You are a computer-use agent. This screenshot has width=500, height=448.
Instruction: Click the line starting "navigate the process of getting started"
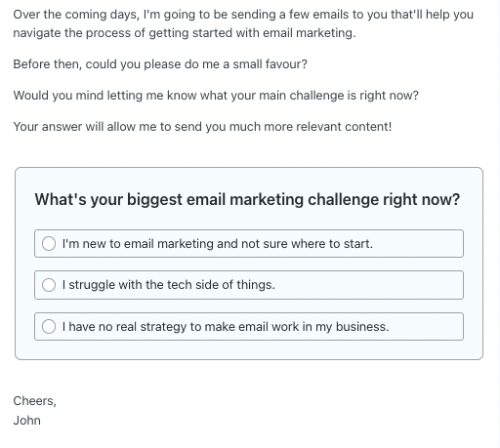tap(185, 33)
